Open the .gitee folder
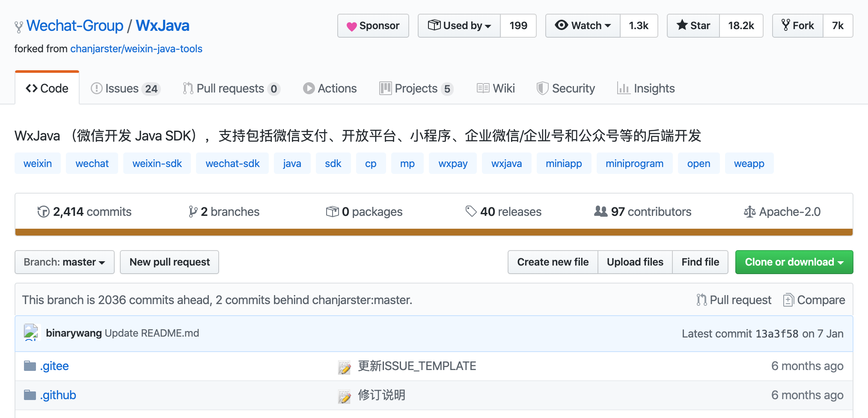The height and width of the screenshot is (418, 868). click(54, 366)
